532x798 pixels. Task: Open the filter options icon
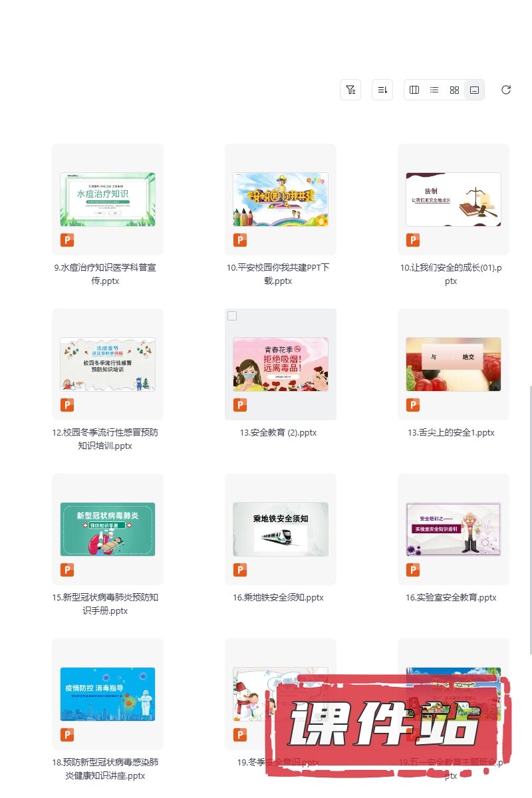point(350,90)
